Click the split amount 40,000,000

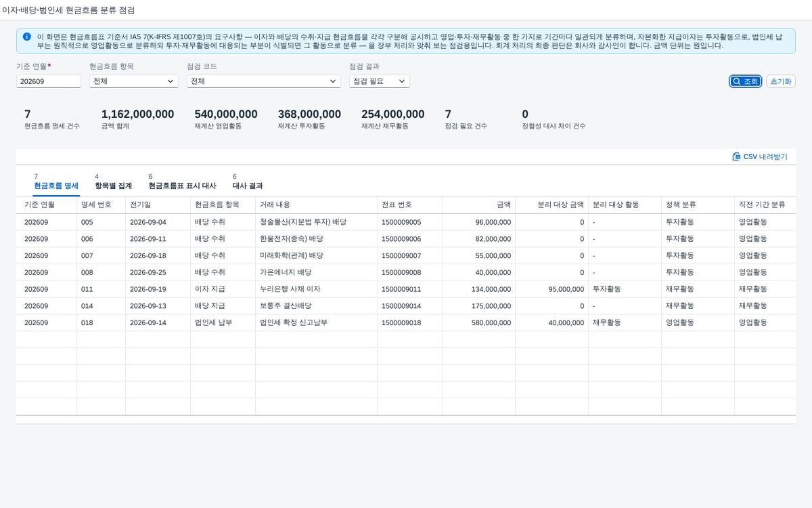click(x=568, y=323)
